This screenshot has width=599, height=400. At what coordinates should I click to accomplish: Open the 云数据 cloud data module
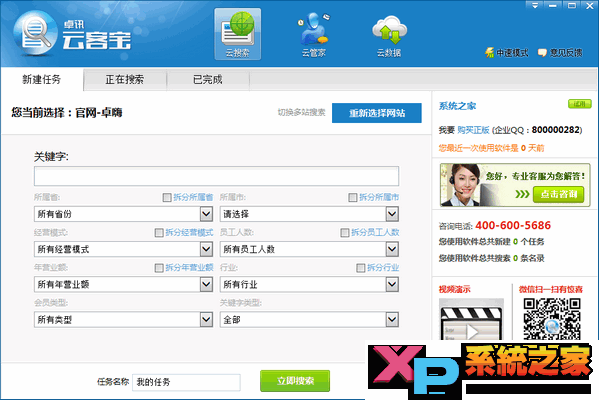pyautogui.click(x=389, y=36)
